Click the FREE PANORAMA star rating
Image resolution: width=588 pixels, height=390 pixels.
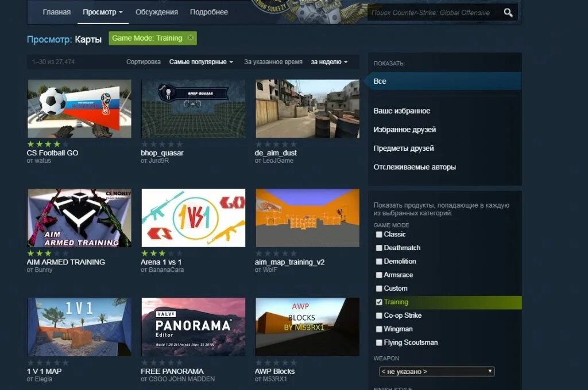(162, 362)
